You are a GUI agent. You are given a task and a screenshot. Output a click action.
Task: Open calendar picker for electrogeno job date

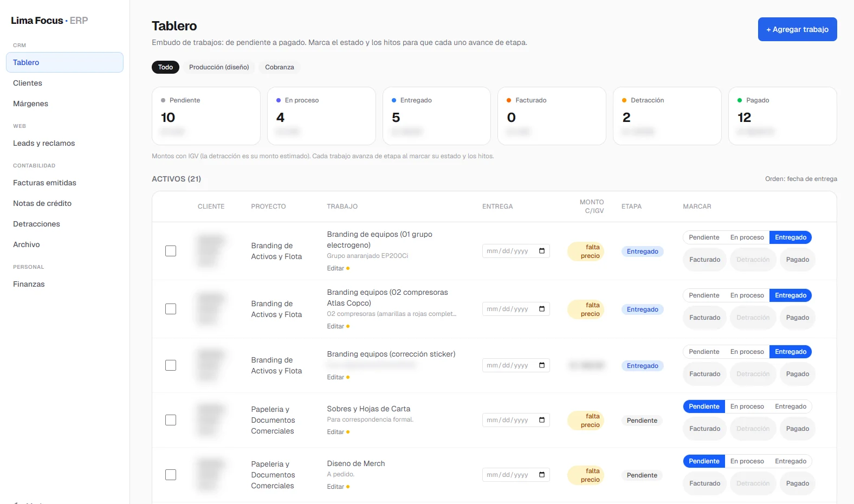click(x=542, y=251)
